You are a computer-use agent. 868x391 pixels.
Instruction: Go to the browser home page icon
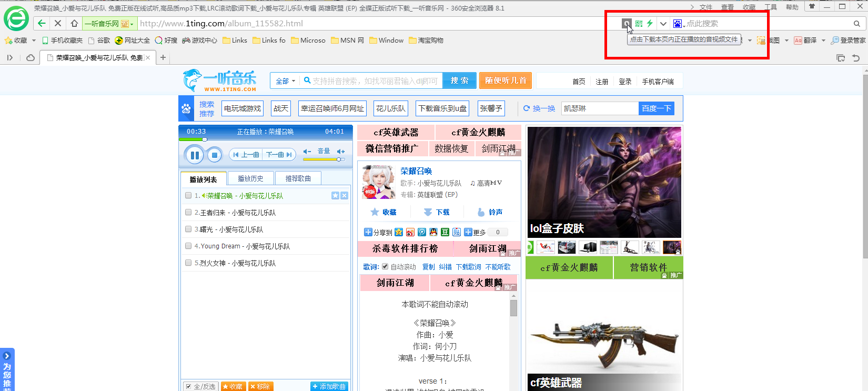pos(74,23)
